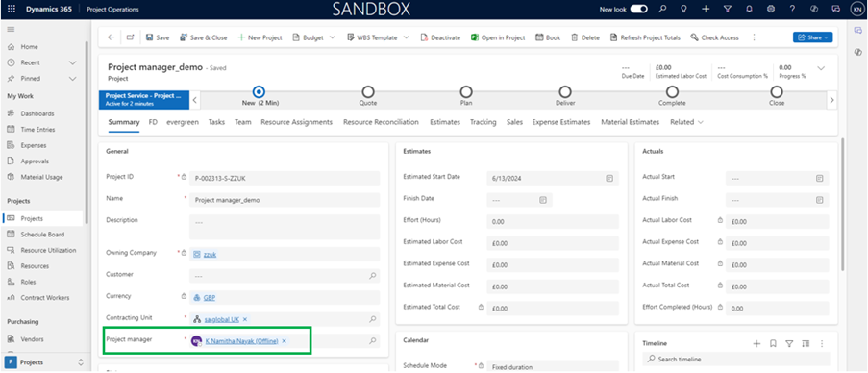
Task: Move process stages to next arrow
Action: 831,101
